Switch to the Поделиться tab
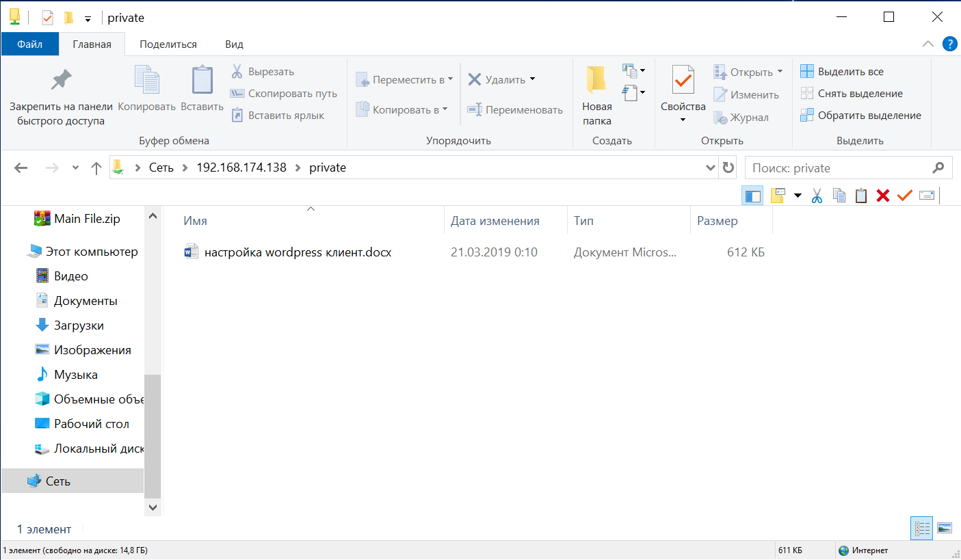This screenshot has width=961, height=560. [x=168, y=44]
